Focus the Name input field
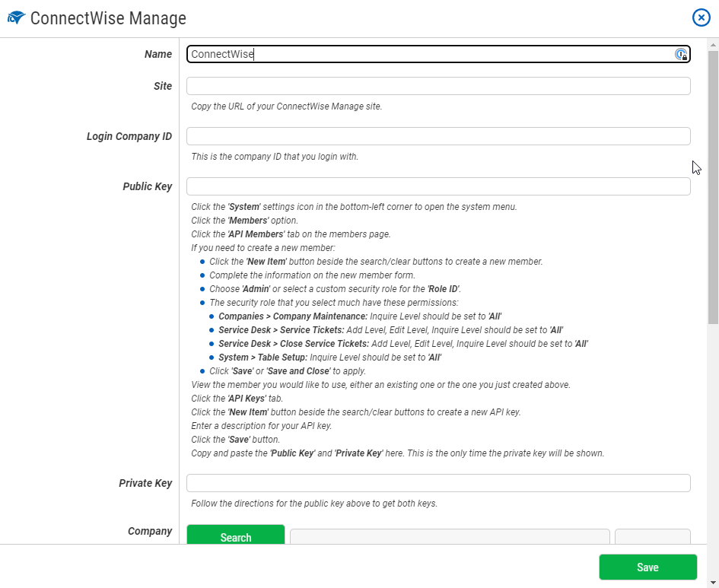 [x=438, y=54]
